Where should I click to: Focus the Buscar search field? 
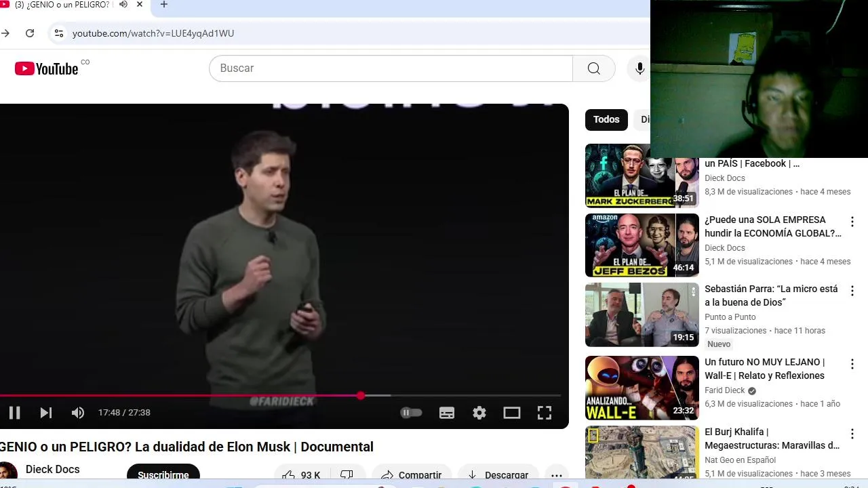[391, 68]
